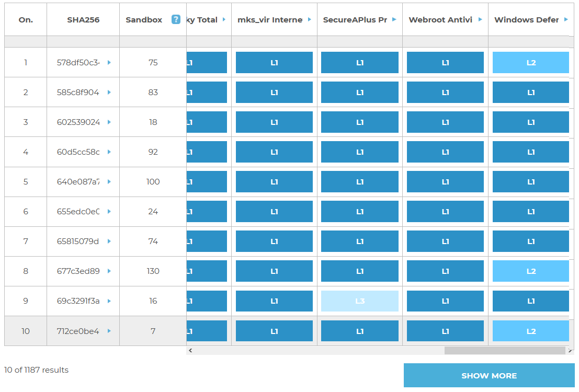Click the SHA256 column header
Viewport: 579px width, 392px height.
pyautogui.click(x=83, y=20)
